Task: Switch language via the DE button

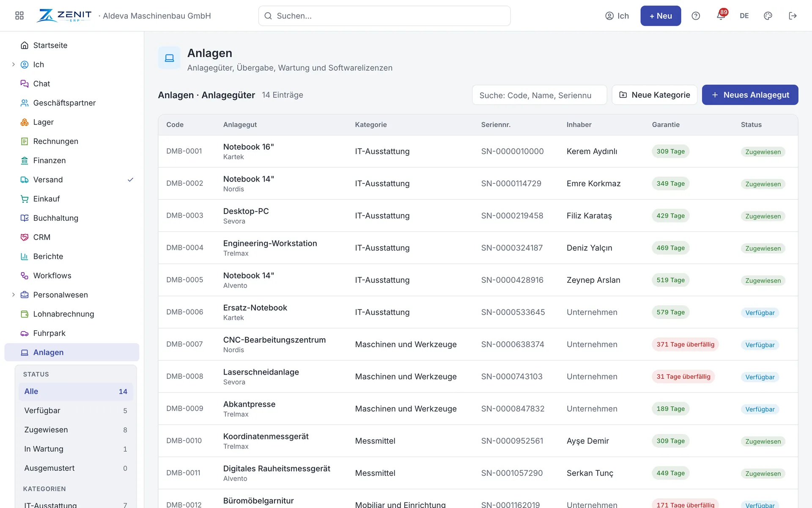Action: pos(744,16)
